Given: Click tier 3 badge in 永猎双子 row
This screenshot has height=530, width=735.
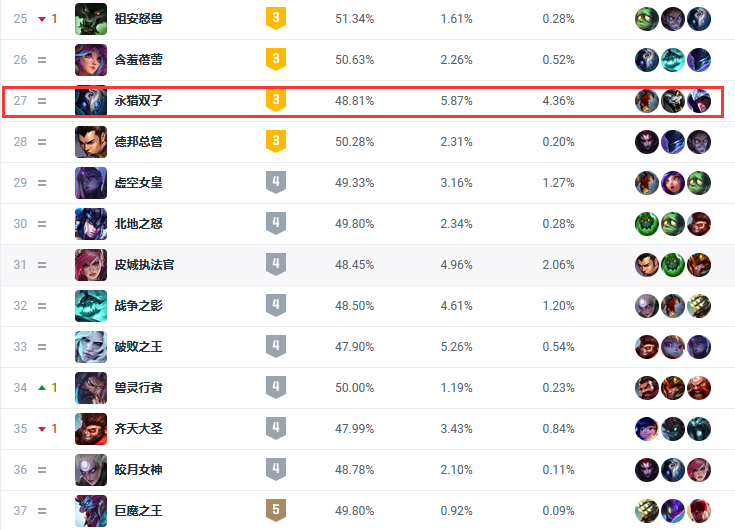Looking at the screenshot, I should 276,101.
